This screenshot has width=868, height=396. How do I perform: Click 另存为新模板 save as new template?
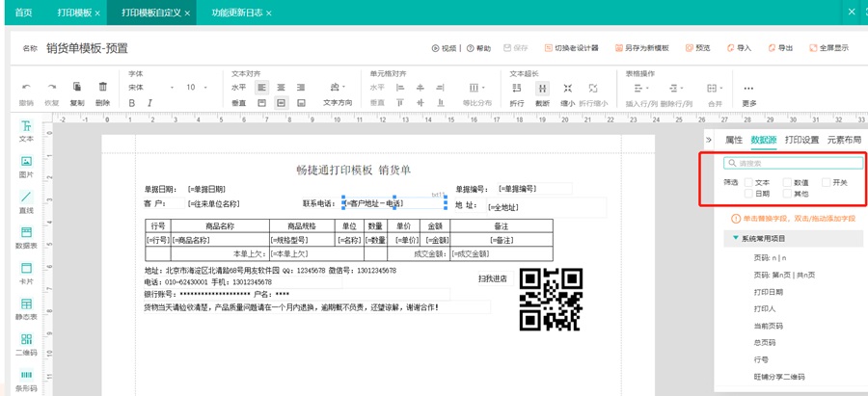tap(641, 48)
